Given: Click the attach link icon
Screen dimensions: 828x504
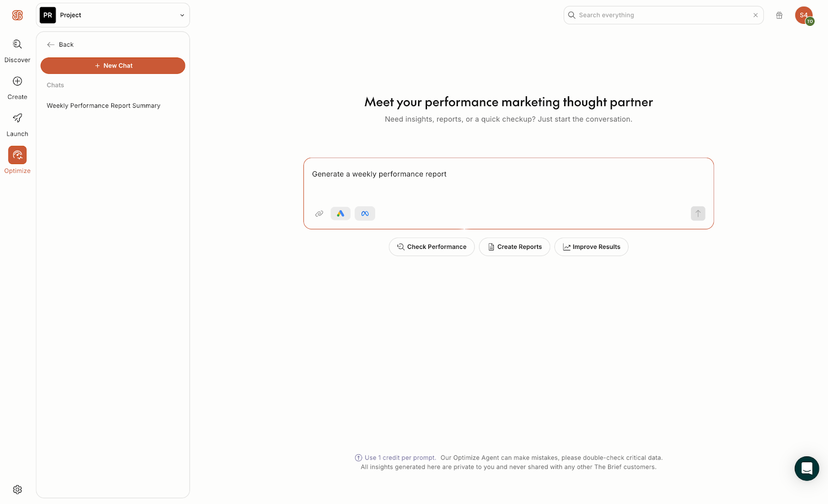Looking at the screenshot, I should pyautogui.click(x=319, y=214).
